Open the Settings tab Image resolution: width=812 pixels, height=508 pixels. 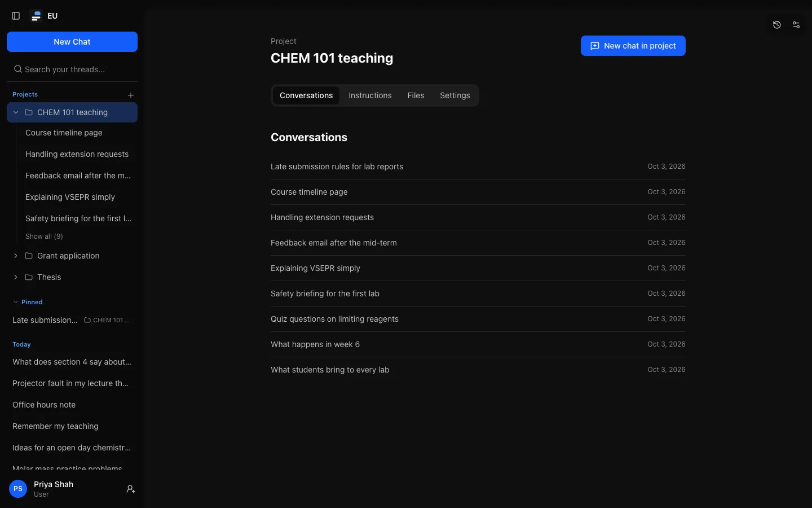(454, 95)
